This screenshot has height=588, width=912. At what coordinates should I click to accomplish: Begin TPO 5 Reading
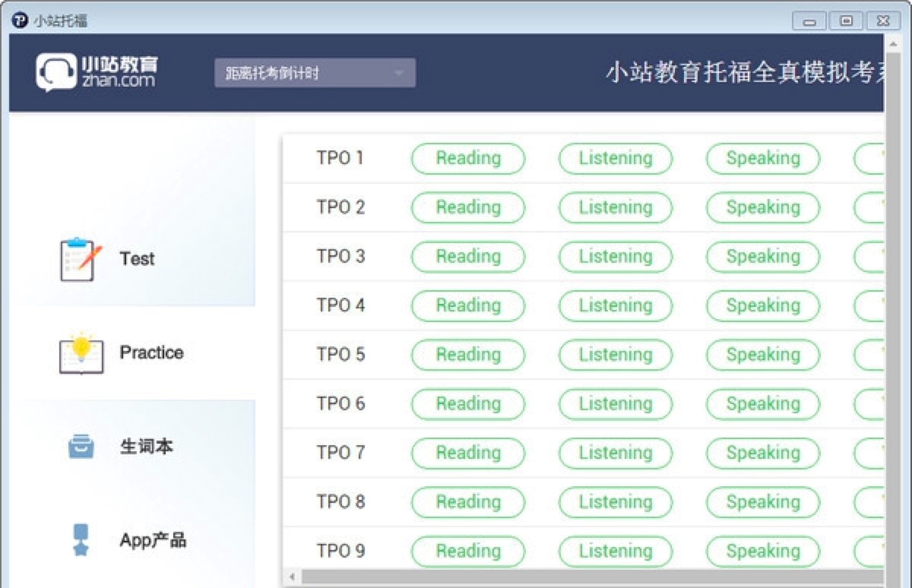coord(468,355)
